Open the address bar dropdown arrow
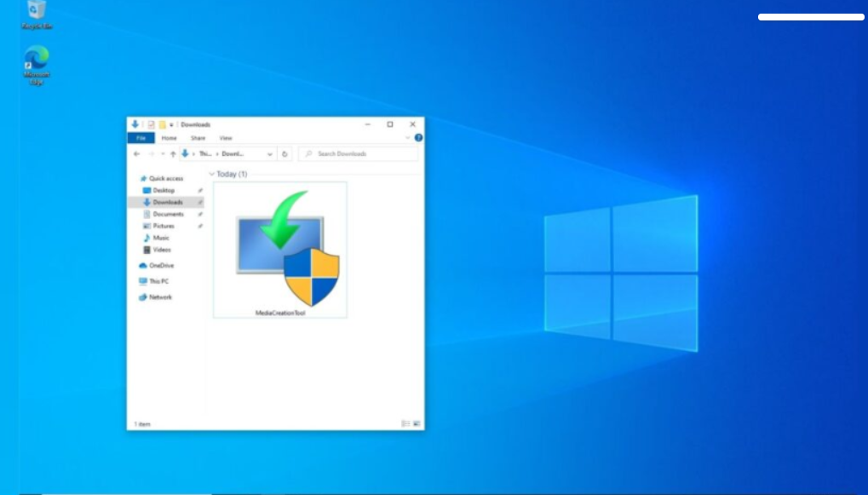868x495 pixels. pos(269,154)
